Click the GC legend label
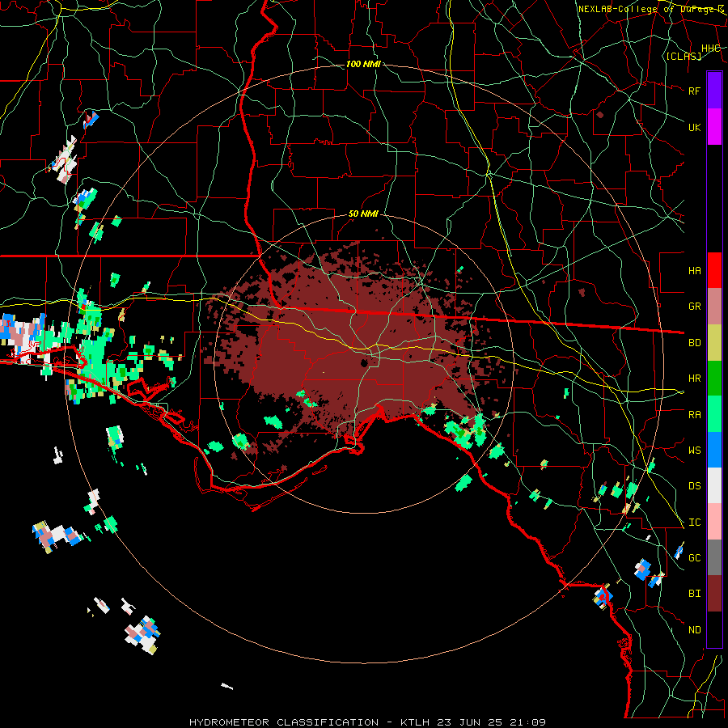 694,557
